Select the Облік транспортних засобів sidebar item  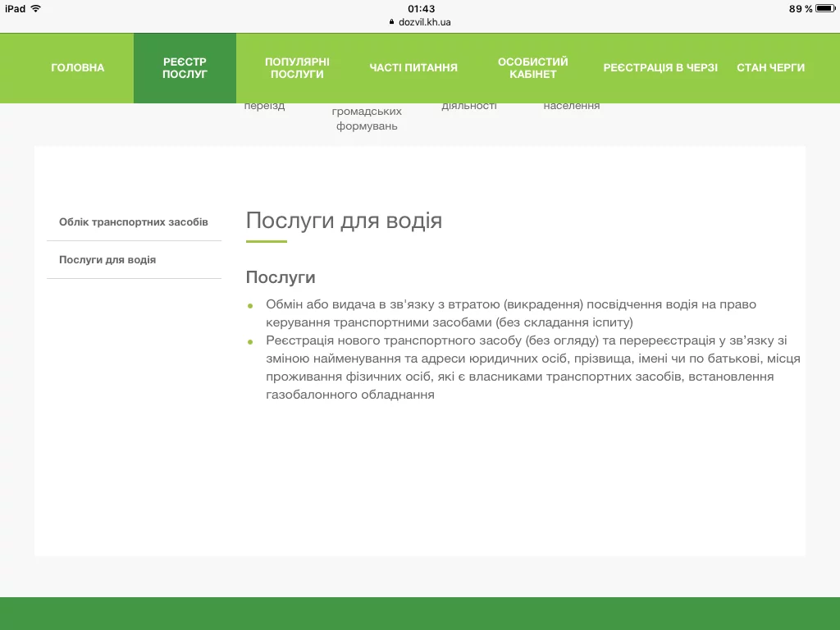134,222
